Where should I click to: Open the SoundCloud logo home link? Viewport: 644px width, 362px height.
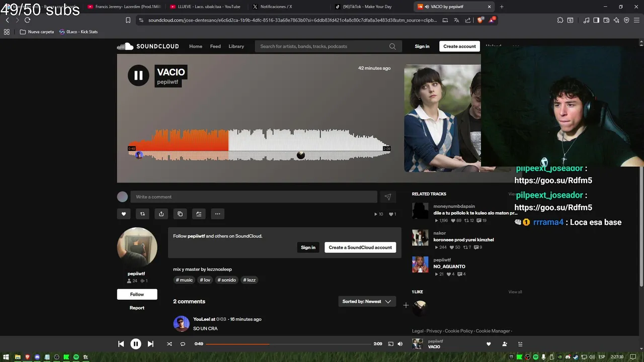tap(148, 46)
